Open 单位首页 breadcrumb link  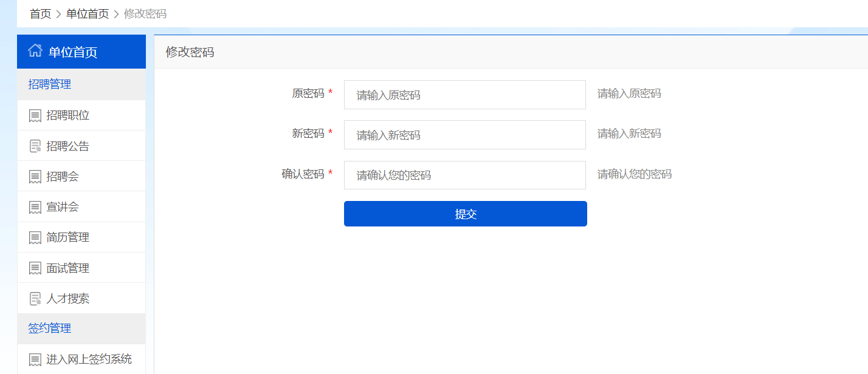(x=88, y=14)
